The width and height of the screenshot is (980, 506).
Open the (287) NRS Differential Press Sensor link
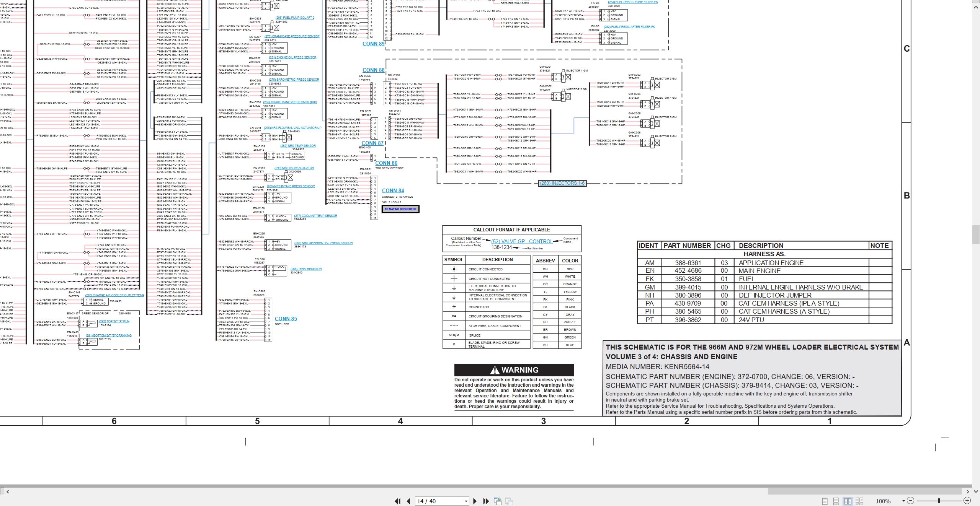coord(323,243)
